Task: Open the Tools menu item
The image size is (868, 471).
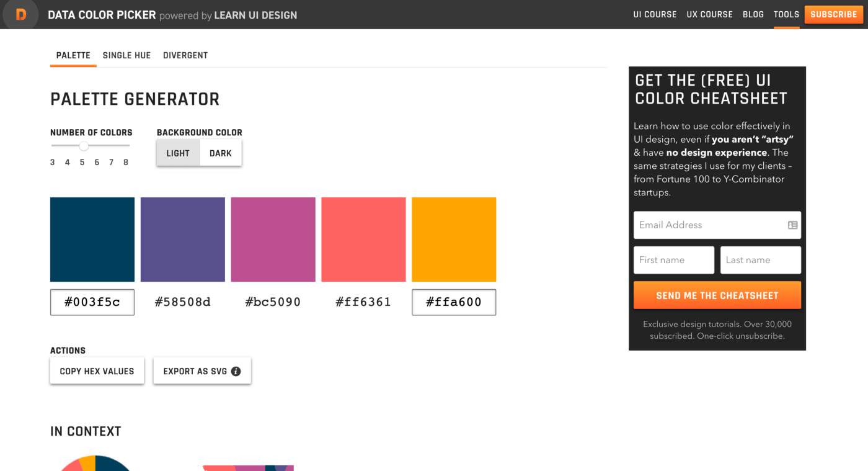Action: (786, 14)
